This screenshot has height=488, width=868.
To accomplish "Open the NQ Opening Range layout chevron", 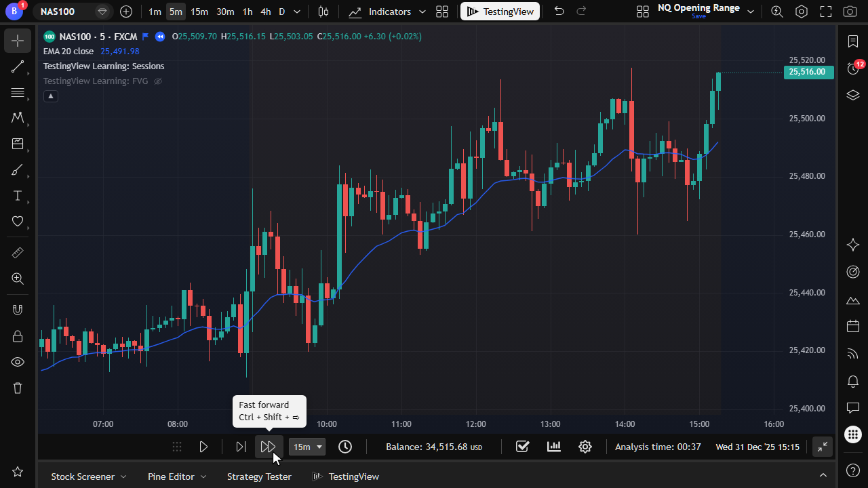I will point(751,12).
